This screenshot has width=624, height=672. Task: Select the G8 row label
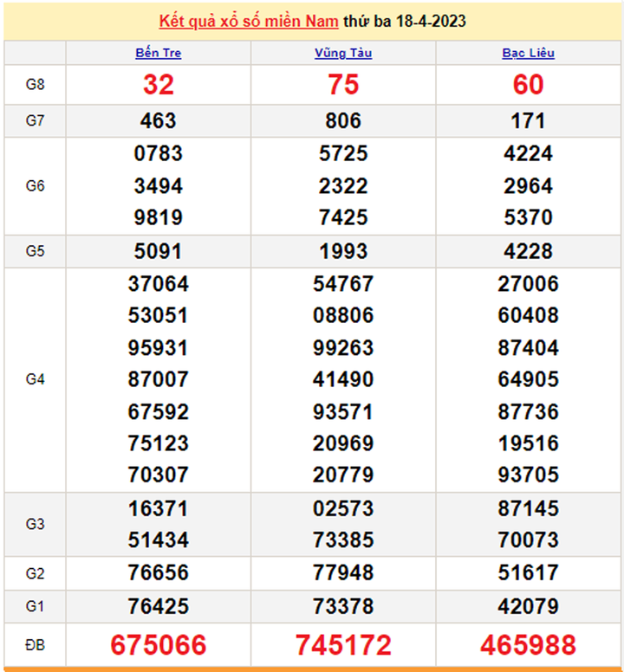tap(35, 85)
